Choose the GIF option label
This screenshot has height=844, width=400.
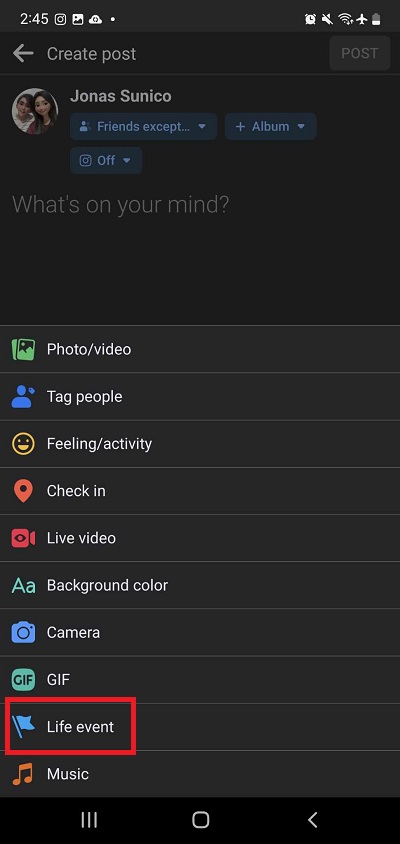58,679
